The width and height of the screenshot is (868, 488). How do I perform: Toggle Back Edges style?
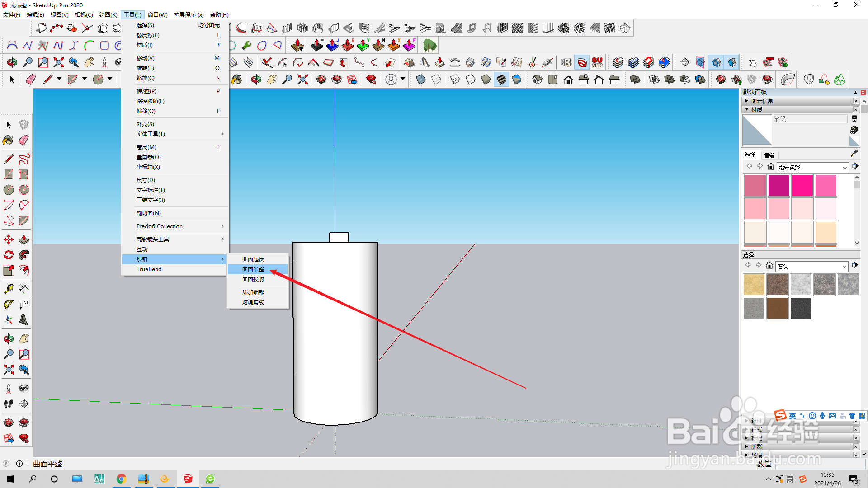[x=436, y=80]
